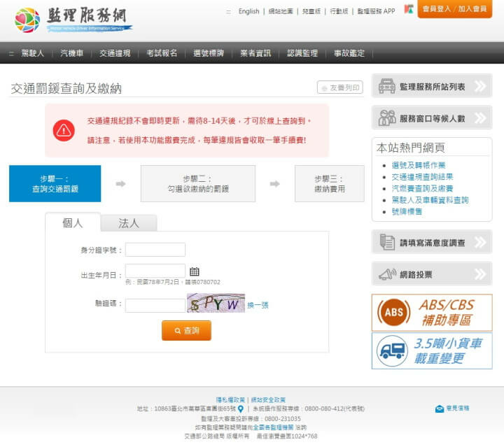Viewport: 504px width, 447px height.
Task: Click the 意見信箱 text link
Action: (x=458, y=408)
